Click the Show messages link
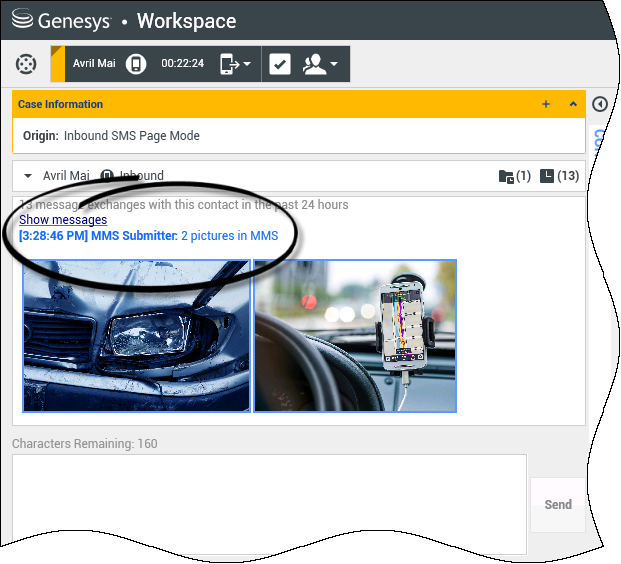621x564 pixels. (63, 220)
